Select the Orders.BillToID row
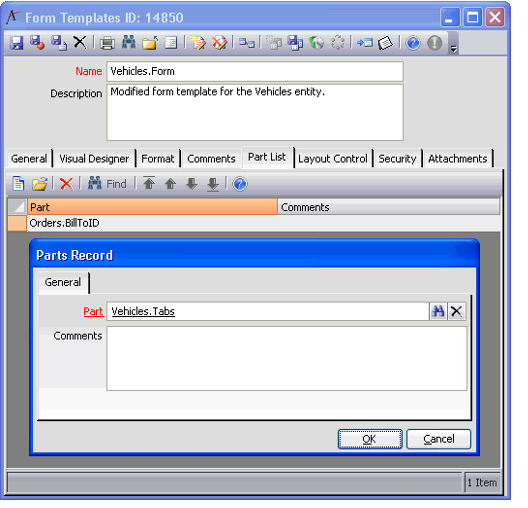 click(x=254, y=223)
